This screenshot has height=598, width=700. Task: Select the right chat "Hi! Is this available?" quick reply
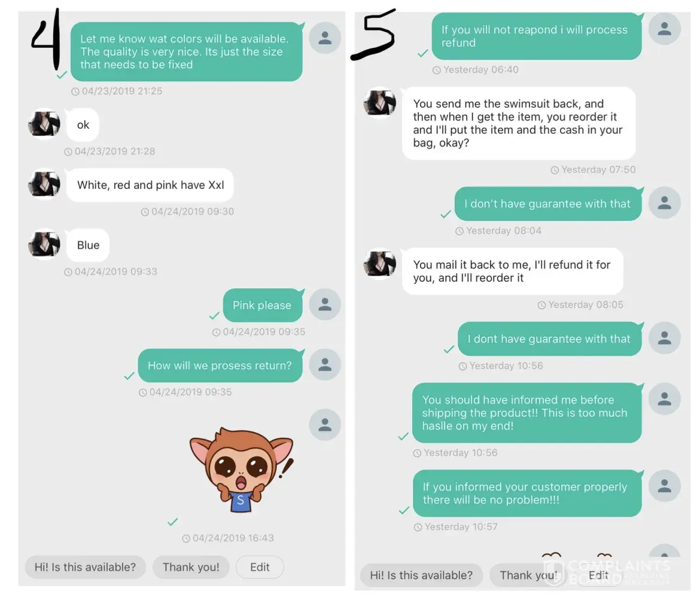coord(421,575)
